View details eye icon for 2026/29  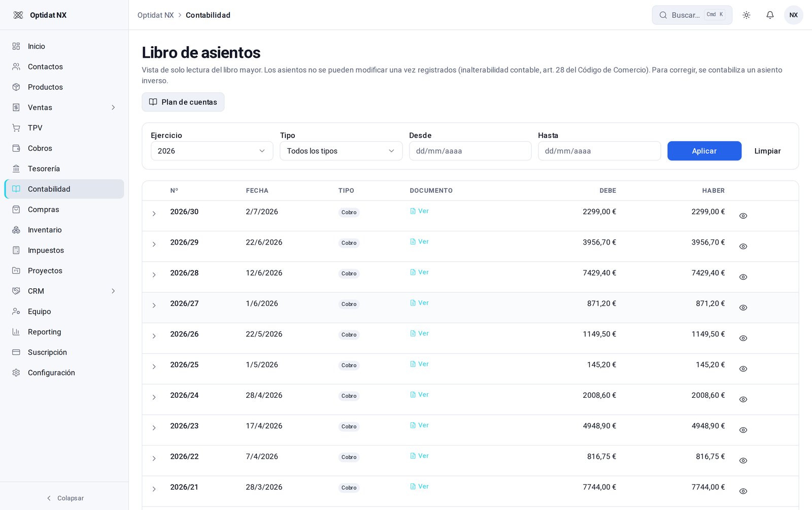pos(743,247)
